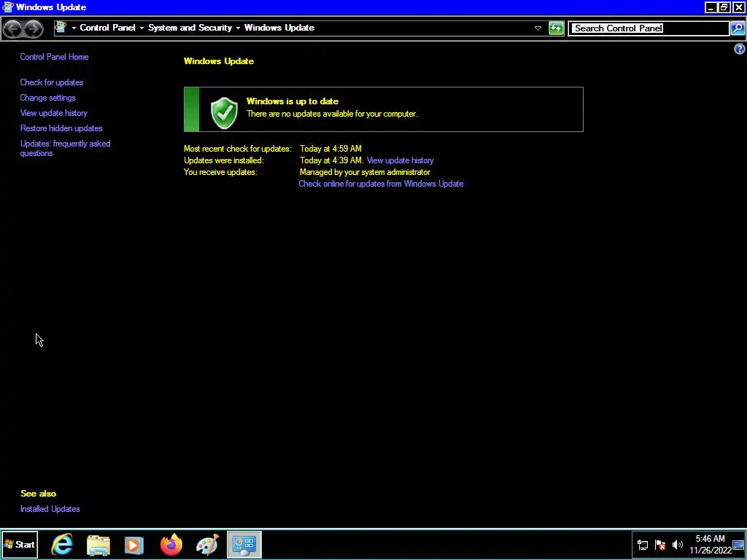Screen dimensions: 747x560
Task: Minimize the Windows Update window
Action: [711, 7]
